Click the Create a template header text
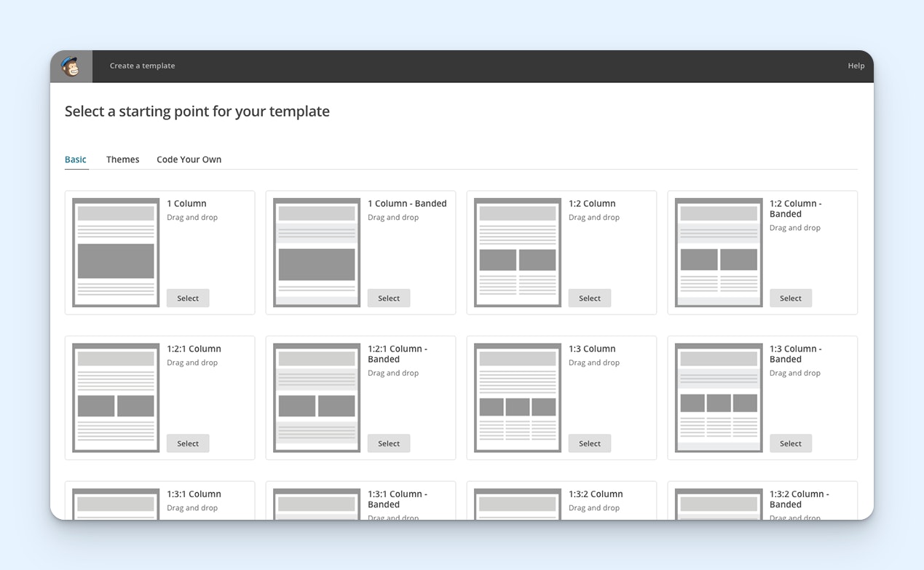Image resolution: width=924 pixels, height=570 pixels. [142, 66]
